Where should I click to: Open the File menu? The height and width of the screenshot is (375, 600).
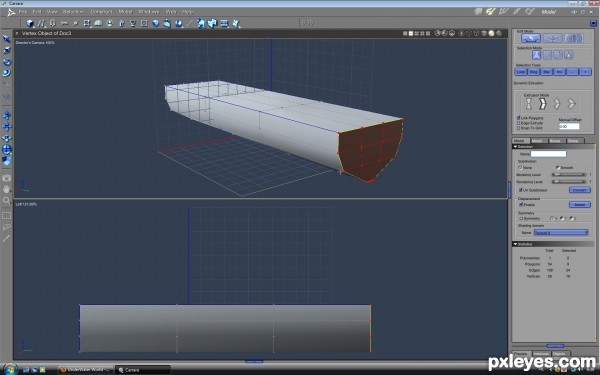[23, 12]
